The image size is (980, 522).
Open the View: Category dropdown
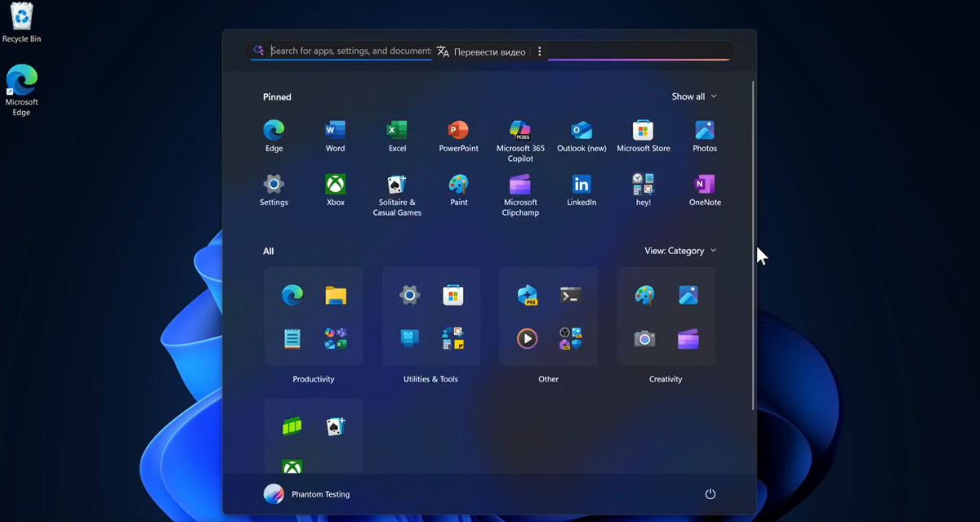(680, 251)
